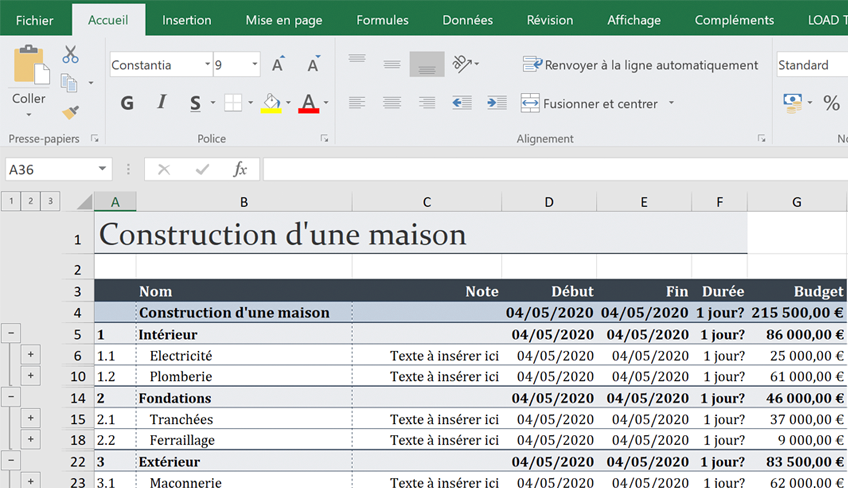Open the Formules ribbon tab
The image size is (848, 488).
[x=382, y=20]
